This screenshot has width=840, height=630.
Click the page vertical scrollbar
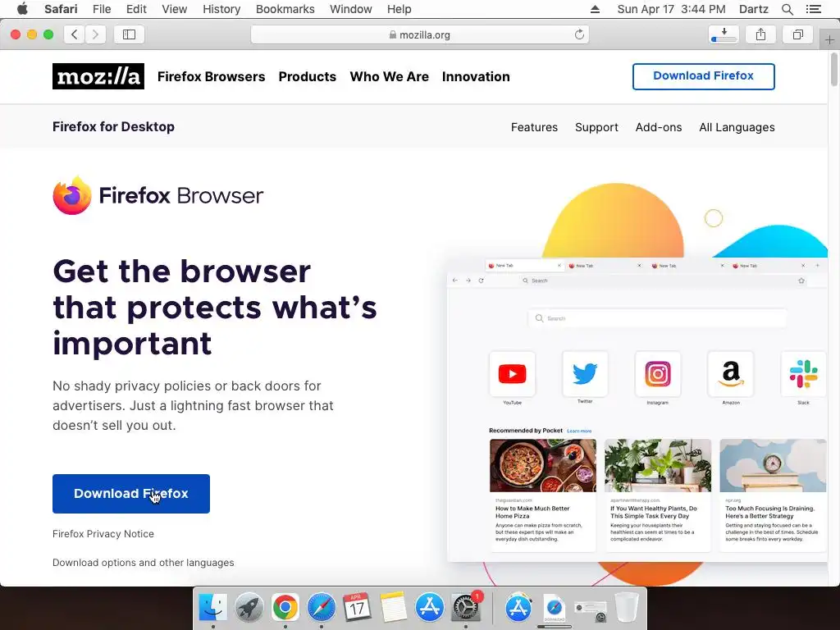coord(834,69)
